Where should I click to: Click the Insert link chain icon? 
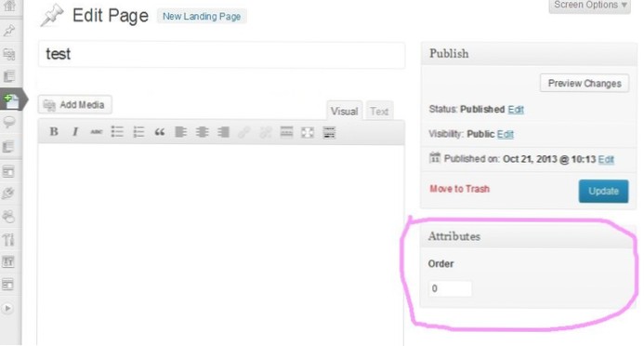click(x=244, y=132)
